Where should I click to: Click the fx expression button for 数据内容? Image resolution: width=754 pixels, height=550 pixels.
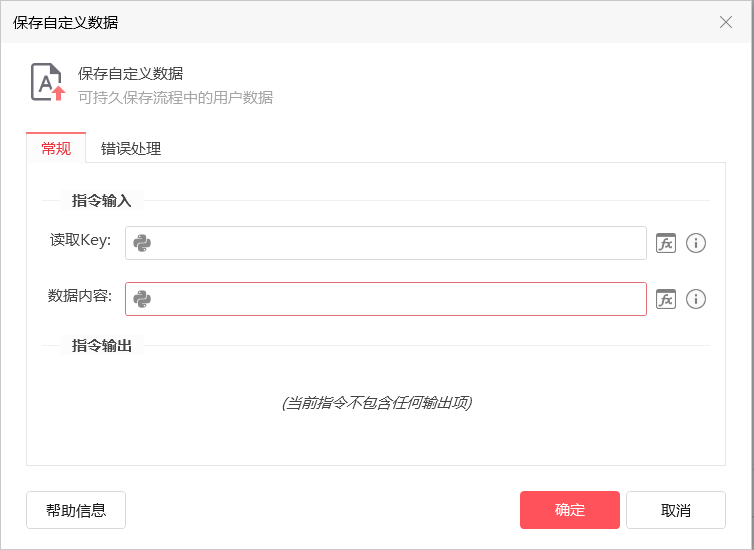[x=666, y=299]
